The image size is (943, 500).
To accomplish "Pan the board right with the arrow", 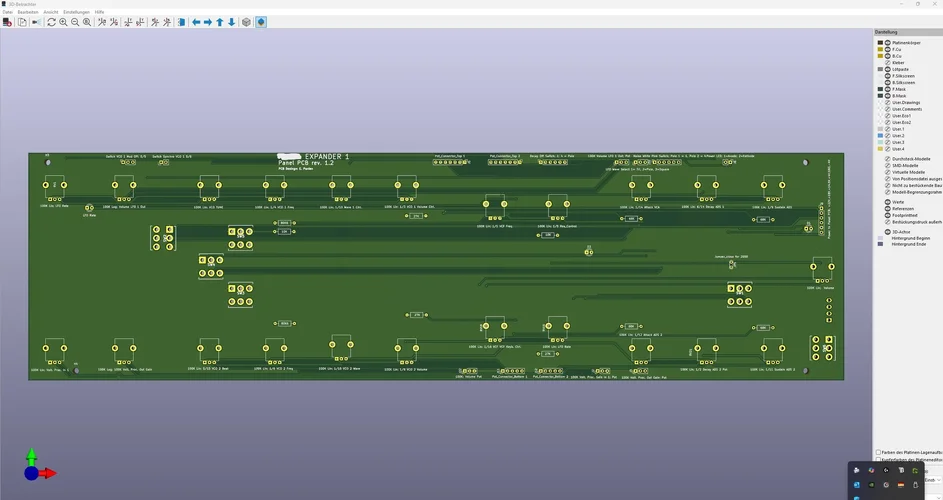I will tap(207, 22).
